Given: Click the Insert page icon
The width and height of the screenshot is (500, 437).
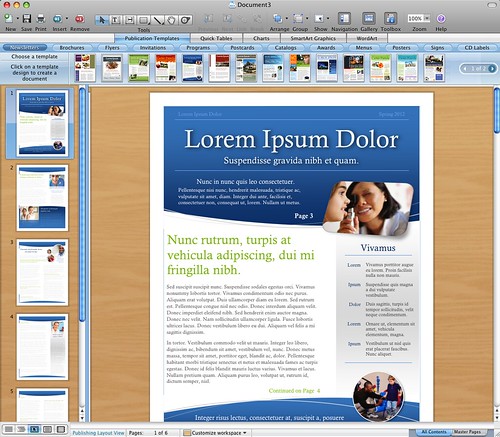Looking at the screenshot, I should pyautogui.click(x=57, y=19).
